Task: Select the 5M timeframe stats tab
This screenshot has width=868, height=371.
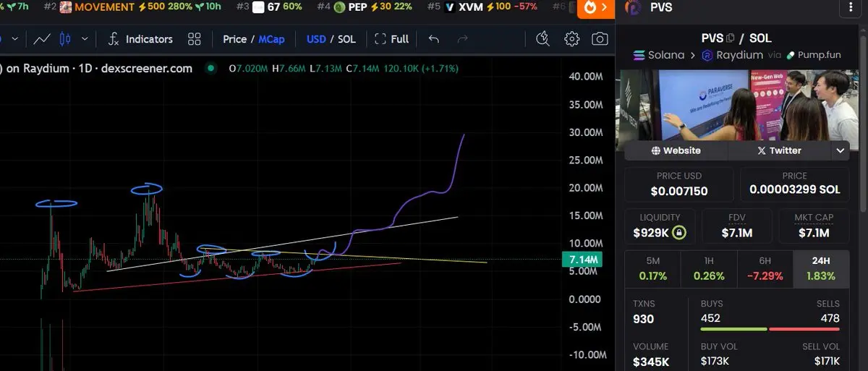Action: point(652,268)
